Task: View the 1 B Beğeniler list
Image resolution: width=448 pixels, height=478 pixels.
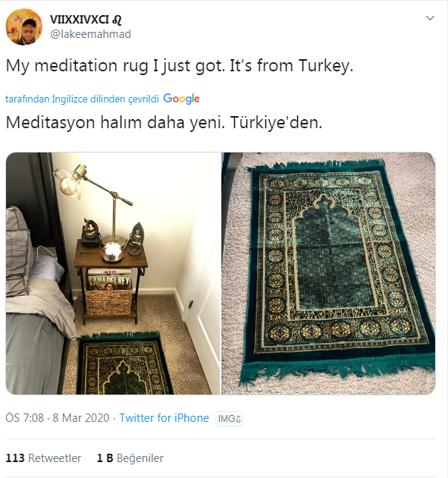Action: [x=130, y=458]
